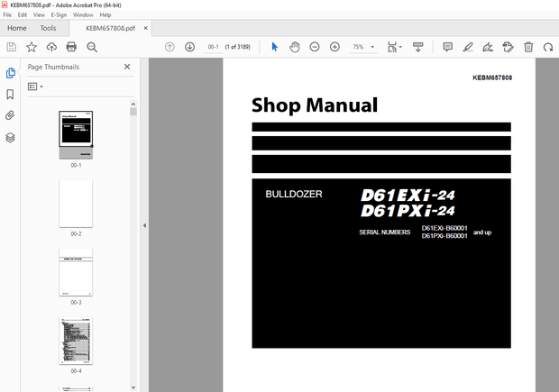
Task: Click the 'and up' text
Action: pos(482,232)
